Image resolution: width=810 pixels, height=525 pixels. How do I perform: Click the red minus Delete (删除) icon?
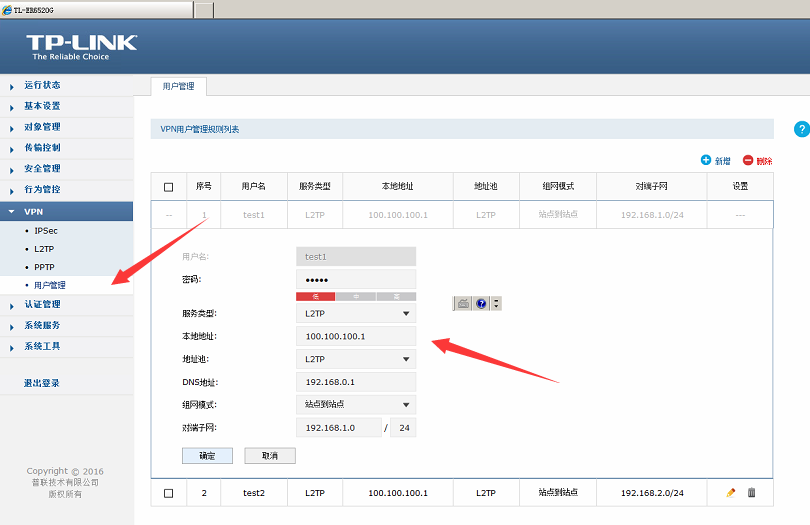747,160
